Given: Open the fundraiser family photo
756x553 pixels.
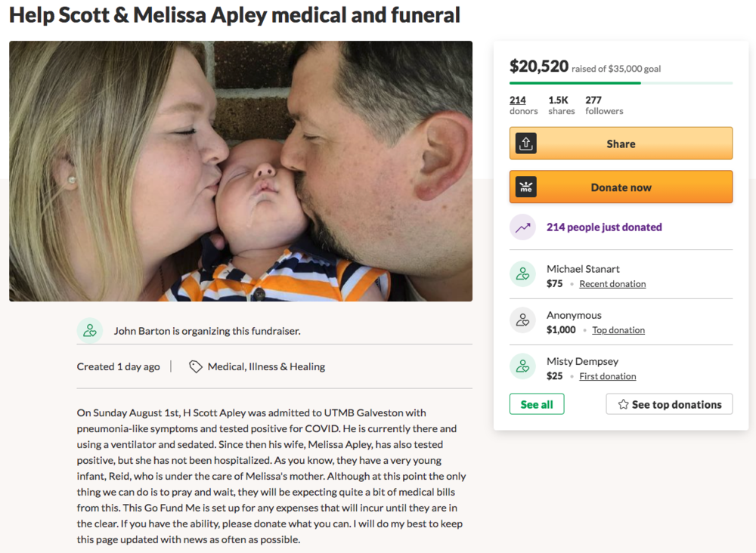Looking at the screenshot, I should pos(240,171).
